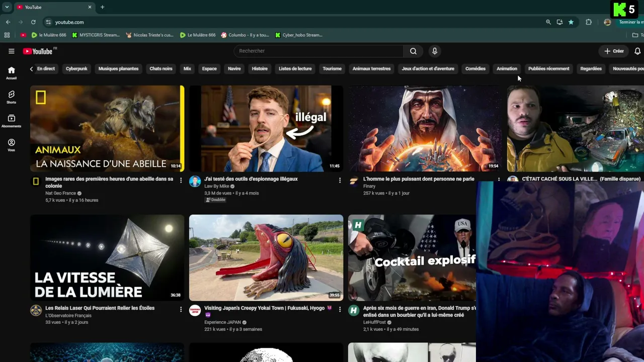Image resolution: width=644 pixels, height=362 pixels.
Task: Go back with the browser back arrow
Action: coord(8,22)
